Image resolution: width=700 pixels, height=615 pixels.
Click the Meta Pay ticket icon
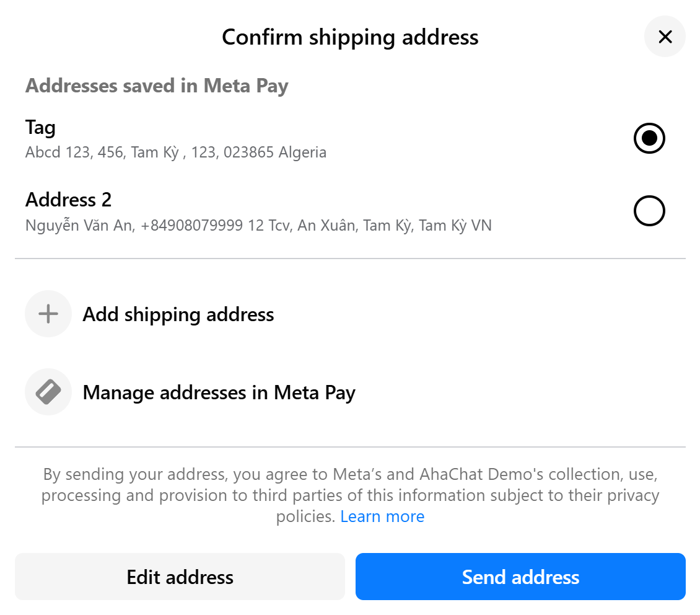[x=48, y=392]
